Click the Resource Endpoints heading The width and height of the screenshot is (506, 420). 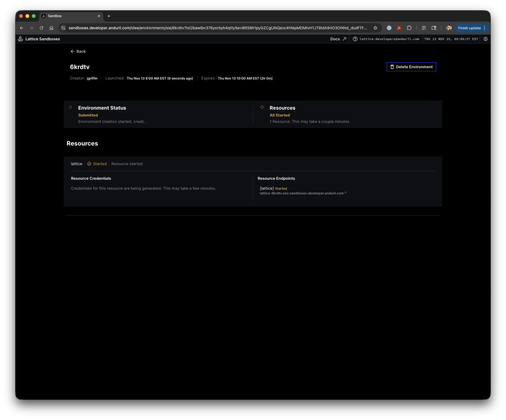click(x=276, y=178)
